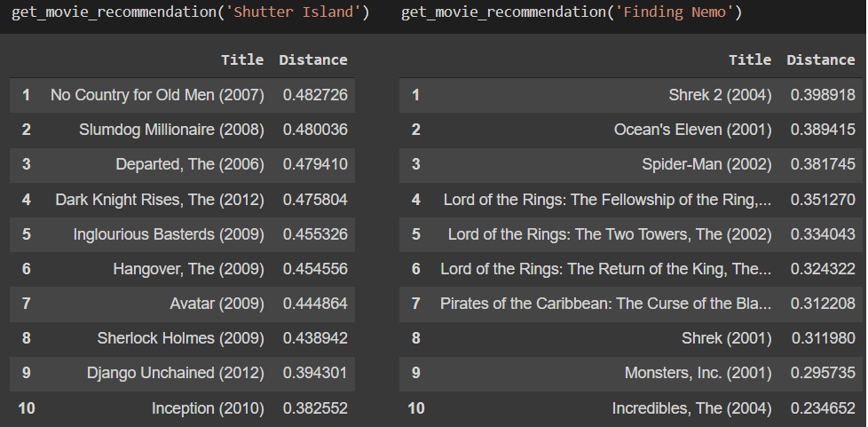Click No Country for Old Men (2007)
The height and width of the screenshot is (427, 868).
157,95
